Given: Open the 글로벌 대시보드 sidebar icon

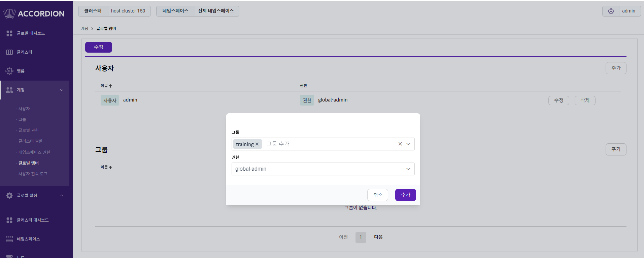Looking at the screenshot, I should [9, 33].
